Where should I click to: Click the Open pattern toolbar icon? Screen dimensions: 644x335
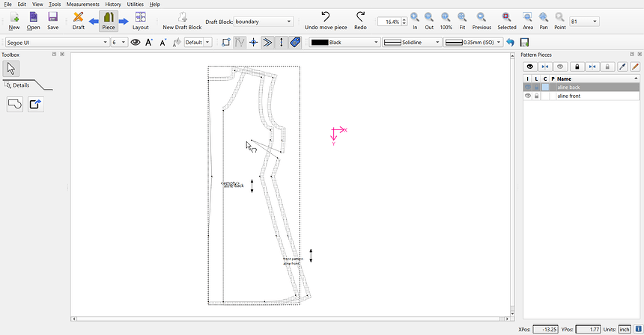point(33,21)
